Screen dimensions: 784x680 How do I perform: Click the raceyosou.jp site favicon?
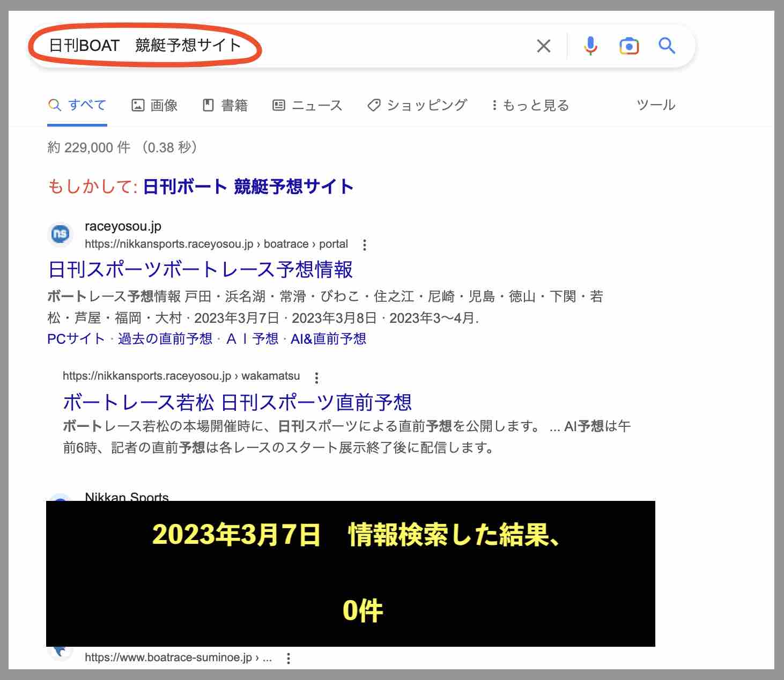(x=60, y=234)
